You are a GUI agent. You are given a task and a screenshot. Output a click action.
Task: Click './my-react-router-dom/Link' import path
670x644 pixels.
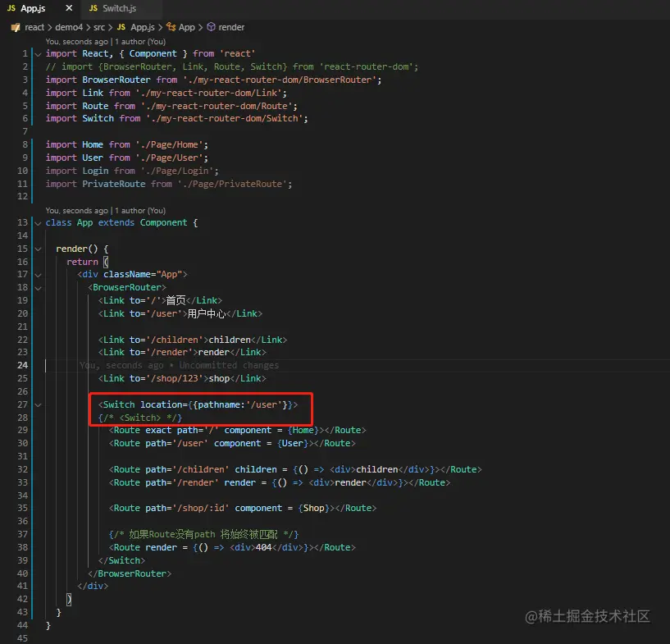208,93
